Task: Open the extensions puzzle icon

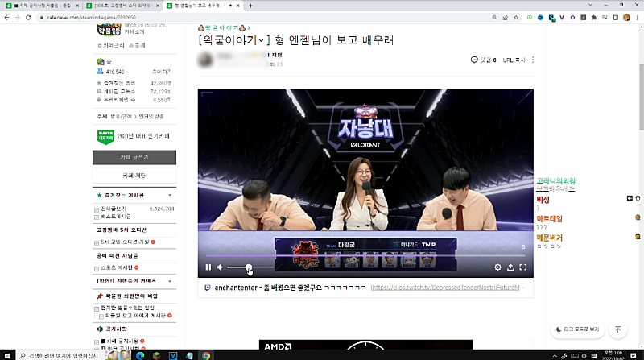Action: [594, 18]
